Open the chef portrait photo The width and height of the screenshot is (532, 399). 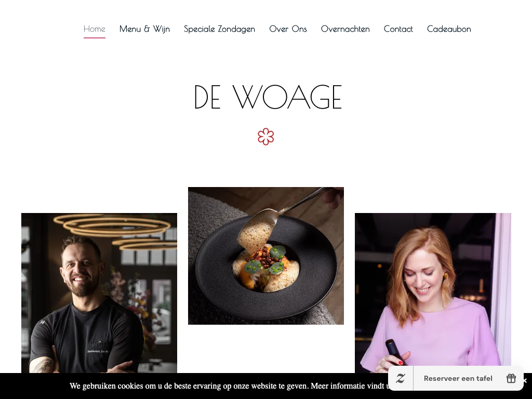pyautogui.click(x=99, y=293)
